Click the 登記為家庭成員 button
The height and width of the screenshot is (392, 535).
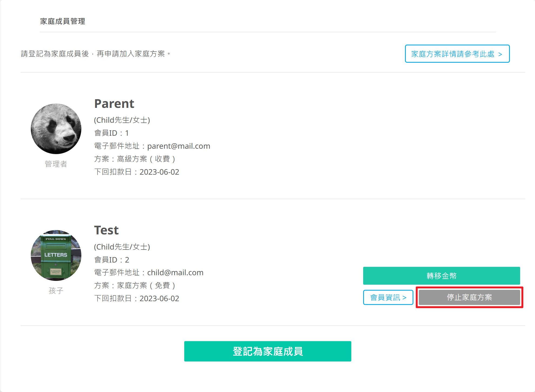pyautogui.click(x=267, y=351)
